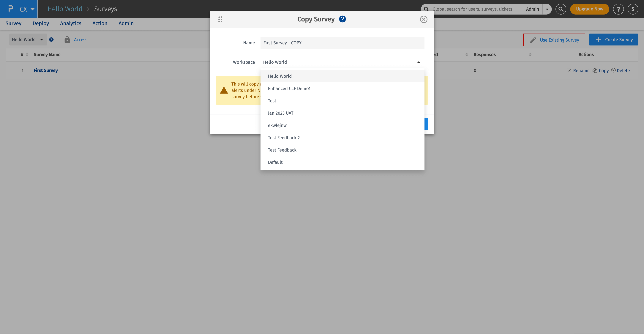Open the S user avatar menu

633,9
